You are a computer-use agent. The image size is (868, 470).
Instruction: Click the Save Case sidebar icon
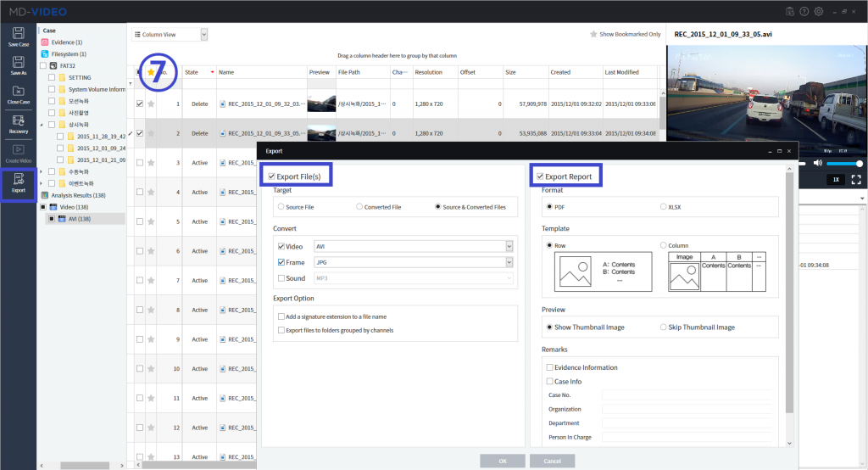click(19, 36)
